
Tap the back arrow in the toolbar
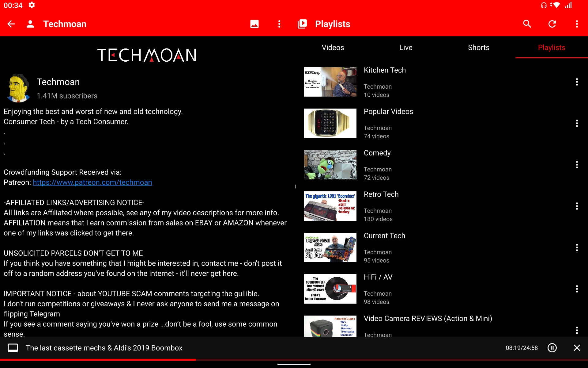coord(11,24)
